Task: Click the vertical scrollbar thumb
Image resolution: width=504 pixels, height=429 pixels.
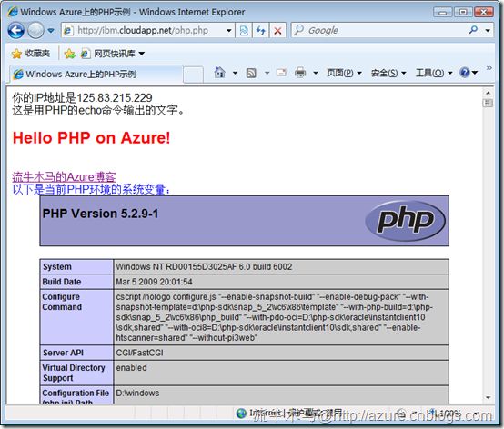Action: pyautogui.click(x=488, y=103)
